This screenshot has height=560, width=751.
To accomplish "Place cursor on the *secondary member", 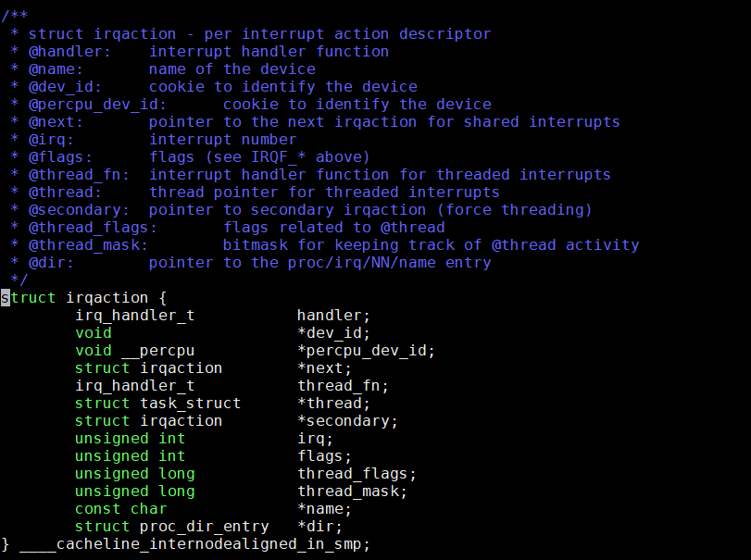I will pyautogui.click(x=347, y=421).
